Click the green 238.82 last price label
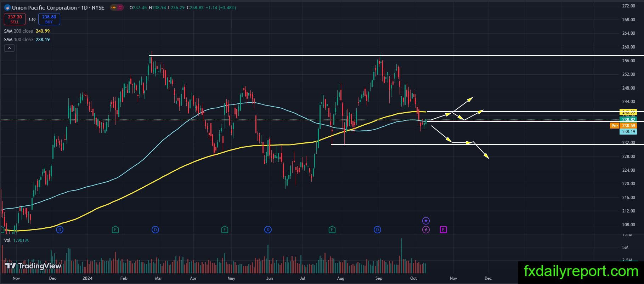 pyautogui.click(x=628, y=120)
